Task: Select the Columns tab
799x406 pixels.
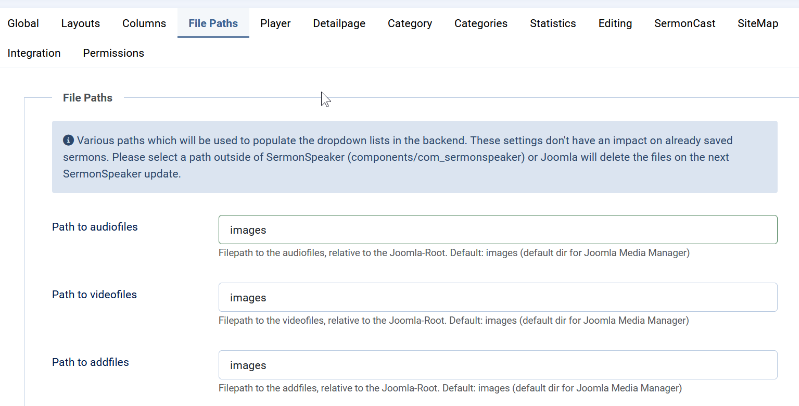Action: [144, 23]
